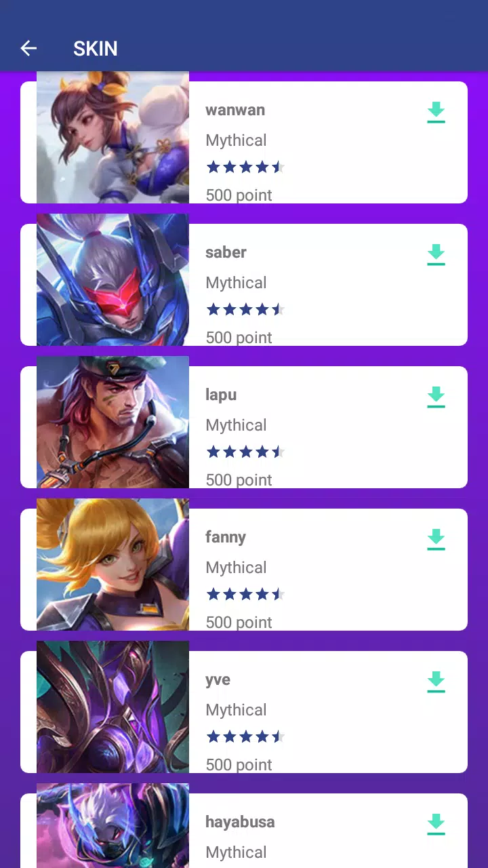Image resolution: width=488 pixels, height=868 pixels.
Task: Open the saber character thumbnail
Action: (113, 280)
